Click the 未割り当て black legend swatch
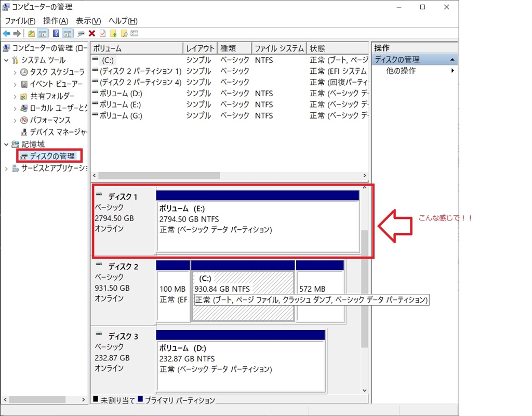The image size is (532, 416). [96, 399]
